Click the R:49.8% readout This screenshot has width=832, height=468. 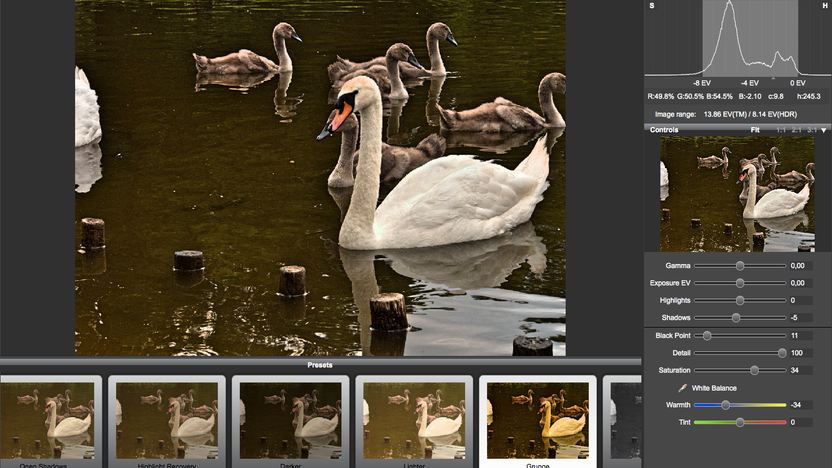point(661,97)
